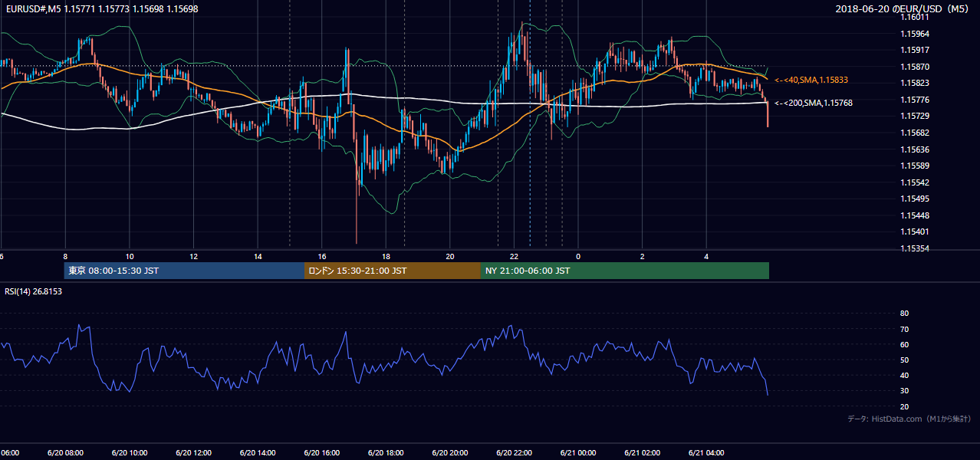980x460 pixels.
Task: Click the '2018-06-20 のEUR/USD (M5)' heading
Action: coord(903,9)
